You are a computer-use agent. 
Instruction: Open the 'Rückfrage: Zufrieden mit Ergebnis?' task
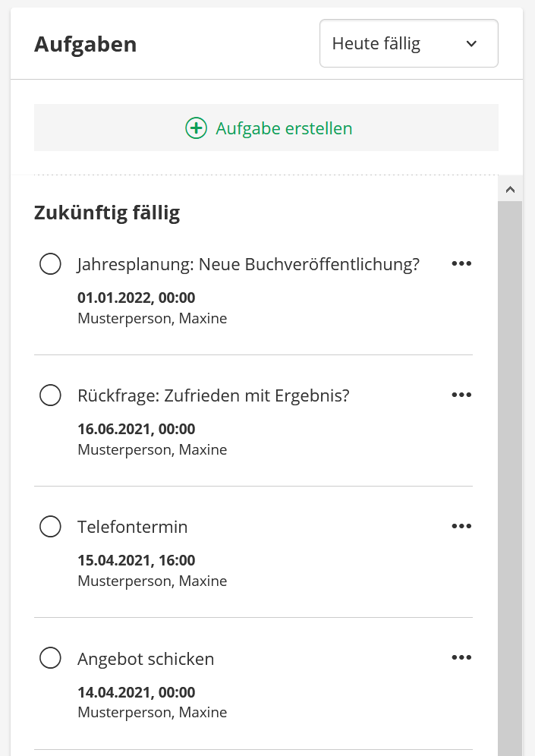coord(213,395)
